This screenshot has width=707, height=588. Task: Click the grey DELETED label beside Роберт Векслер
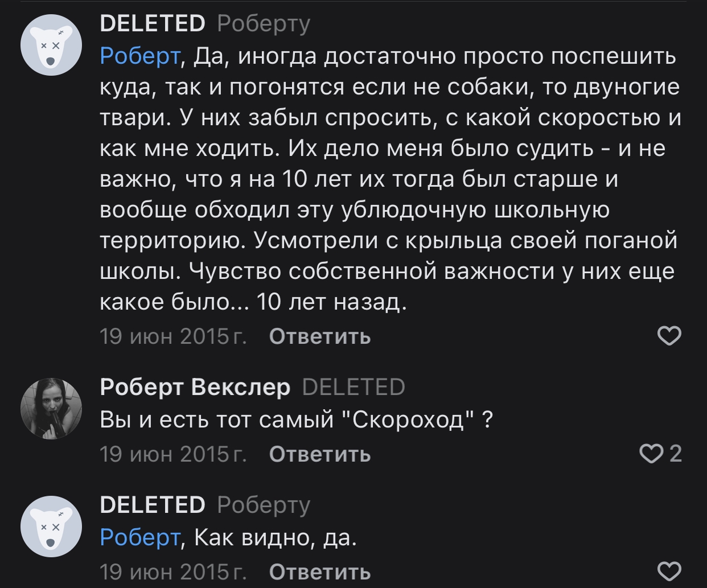pyautogui.click(x=353, y=387)
